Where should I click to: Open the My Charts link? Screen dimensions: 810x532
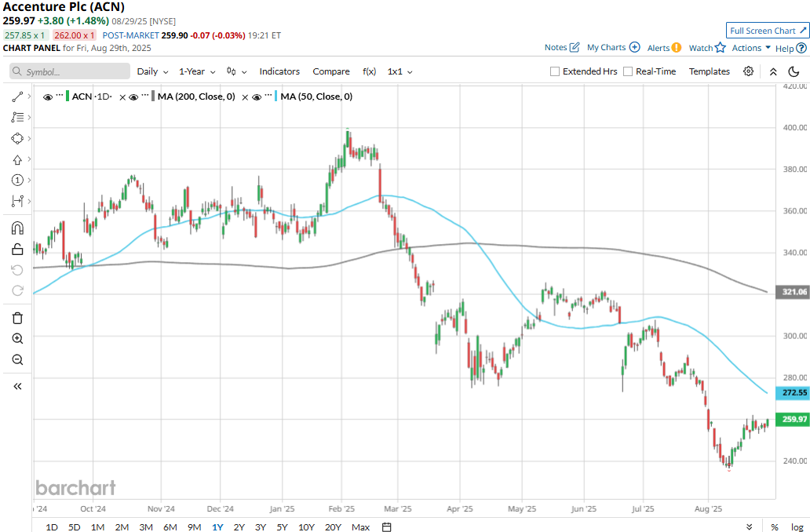606,48
